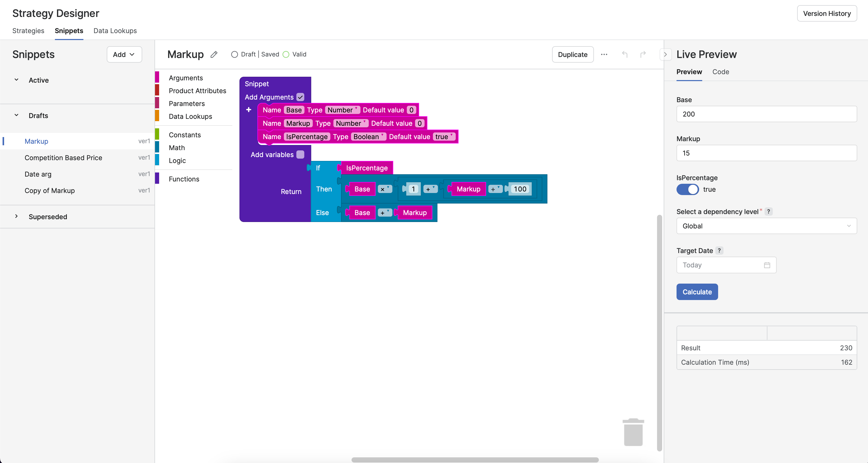This screenshot has height=463, width=868.
Task: Switch to the Code tab
Action: (720, 72)
